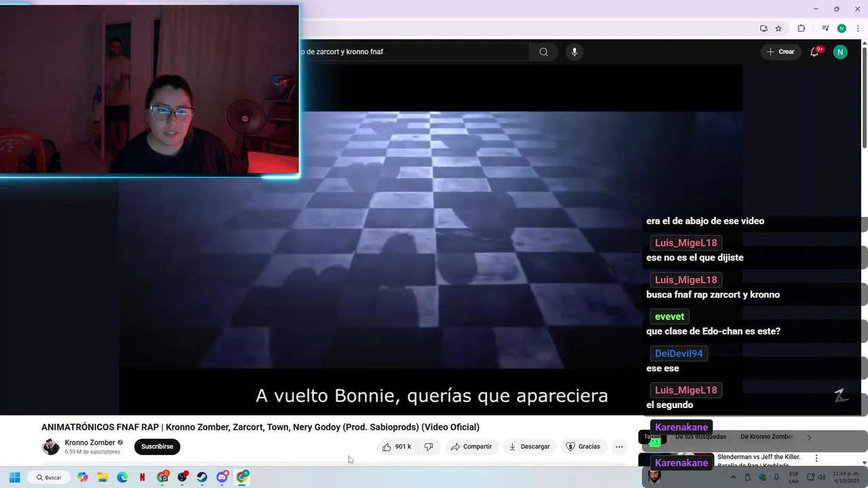Click the Descargar download button
Image resolution: width=868 pixels, height=488 pixels.
point(529,447)
